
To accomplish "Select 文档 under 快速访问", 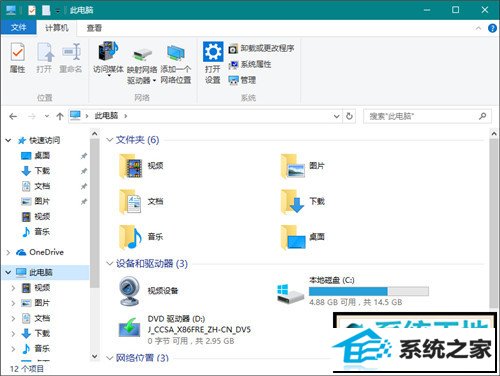I will click(42, 186).
